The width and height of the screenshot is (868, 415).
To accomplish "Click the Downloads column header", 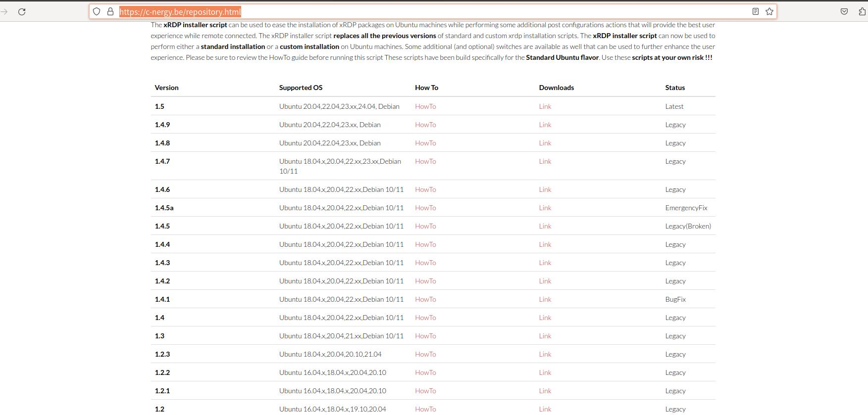I will (557, 88).
